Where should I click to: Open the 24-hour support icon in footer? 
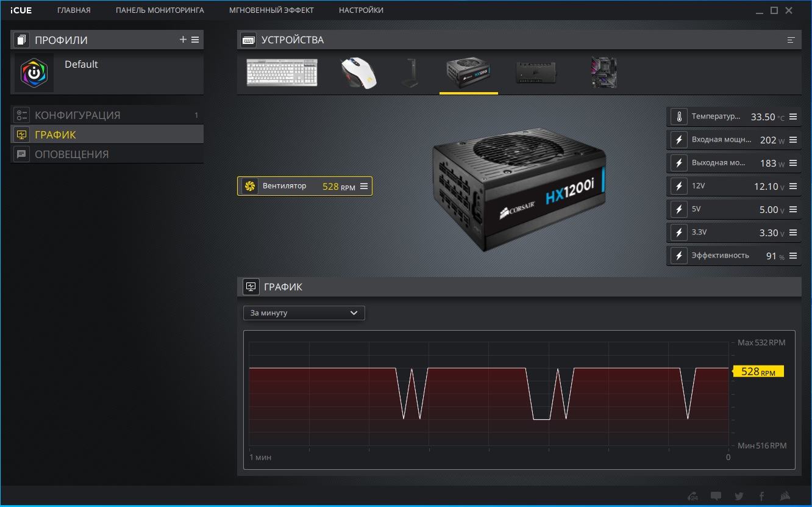[x=693, y=496]
